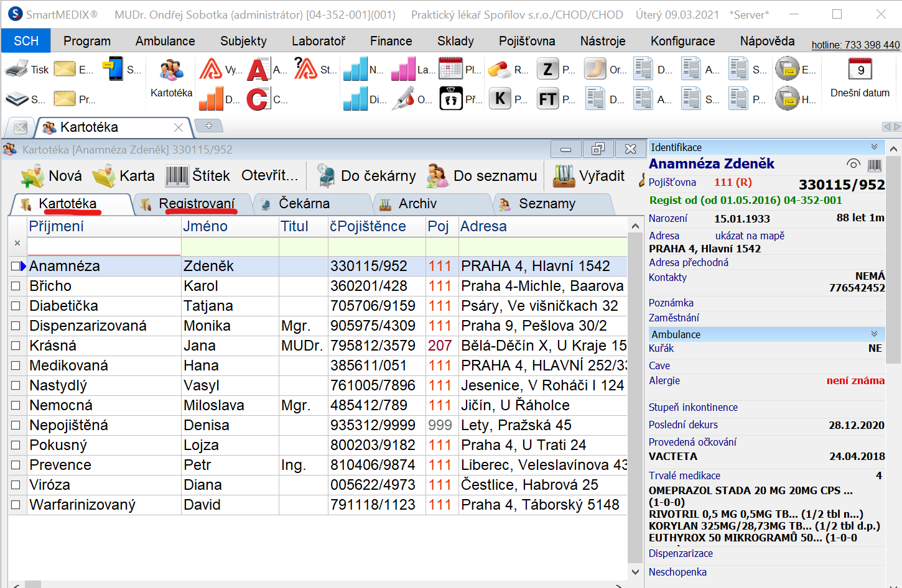Viewport: 902px width, 588px height.
Task: Click the orange bar chart icon
Action: (211, 99)
